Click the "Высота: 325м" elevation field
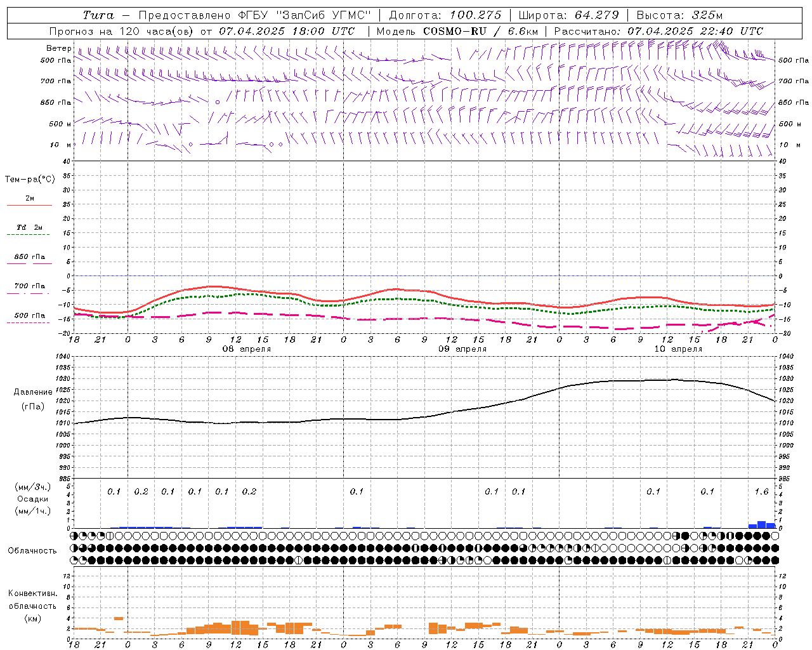 point(679,15)
